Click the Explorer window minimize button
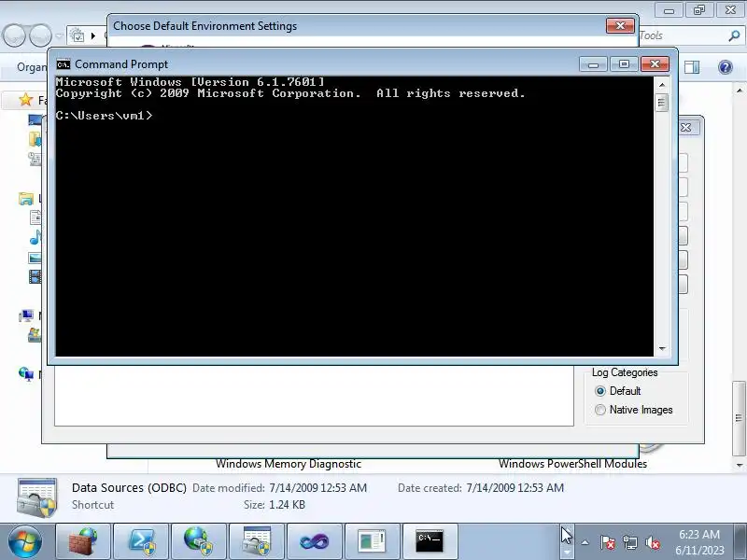 (669, 9)
